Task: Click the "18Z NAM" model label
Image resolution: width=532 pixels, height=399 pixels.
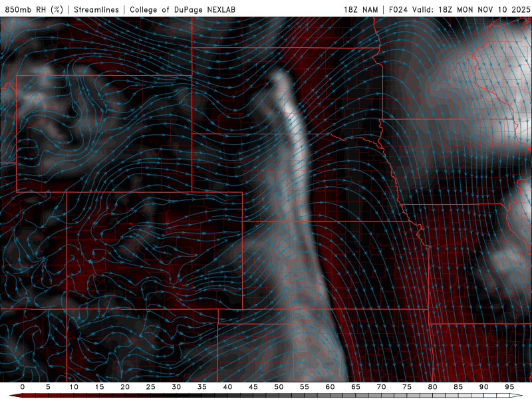Action: [x=360, y=9]
